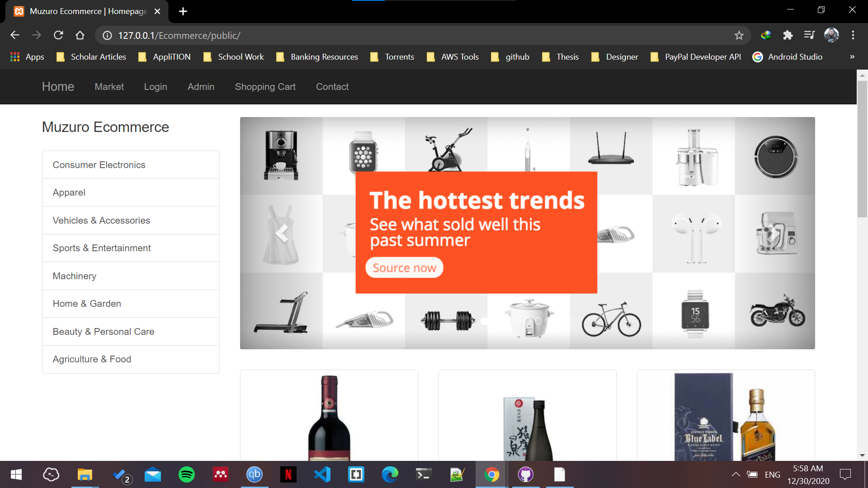Open the media control icon in the toolbar

809,35
